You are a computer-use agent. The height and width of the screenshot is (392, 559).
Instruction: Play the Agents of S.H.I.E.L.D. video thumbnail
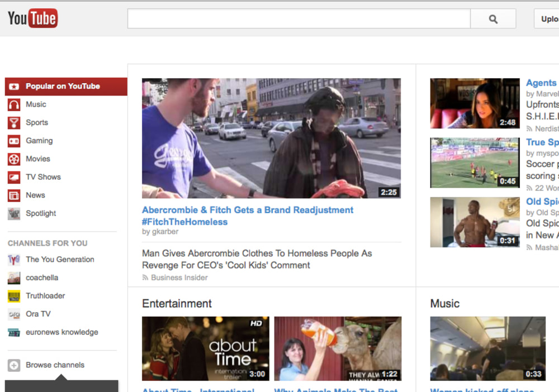(x=475, y=103)
